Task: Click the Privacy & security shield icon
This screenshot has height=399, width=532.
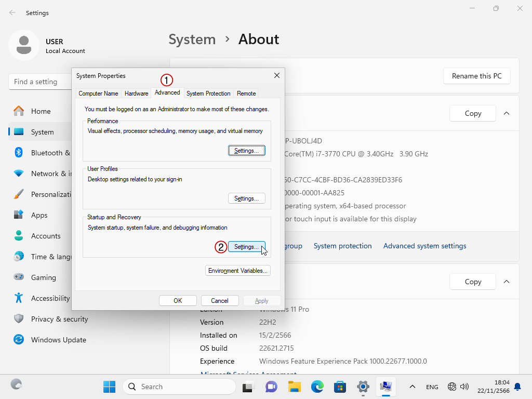Action: (19, 319)
